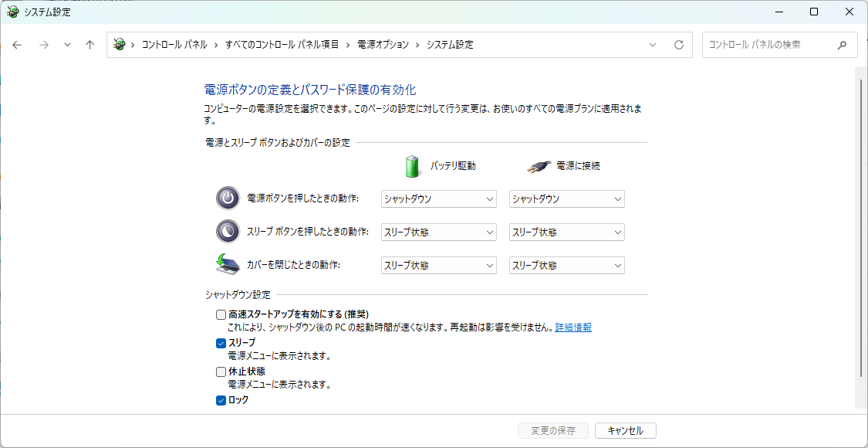This screenshot has height=448, width=868.
Task: Click the キャンセル button
Action: tap(626, 430)
